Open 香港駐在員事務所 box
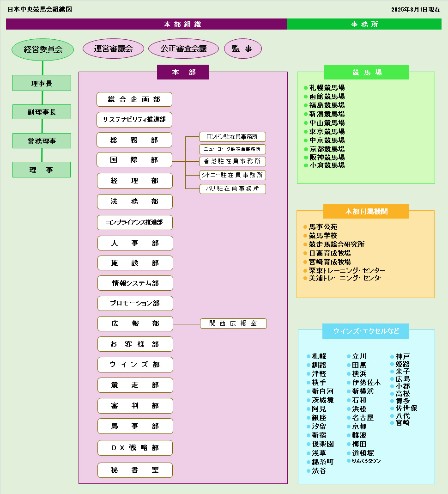Image resolution: width=448 pixels, height=494 pixels. click(232, 161)
